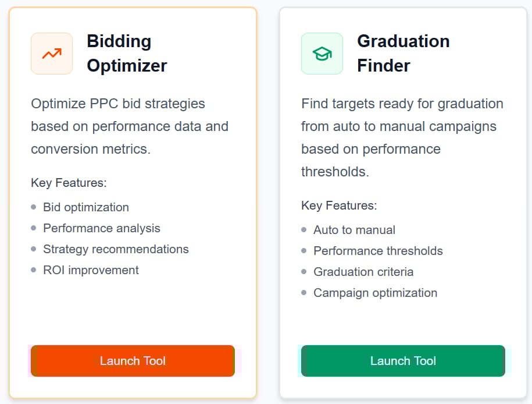Select the Graduation Finder heading

click(403, 53)
